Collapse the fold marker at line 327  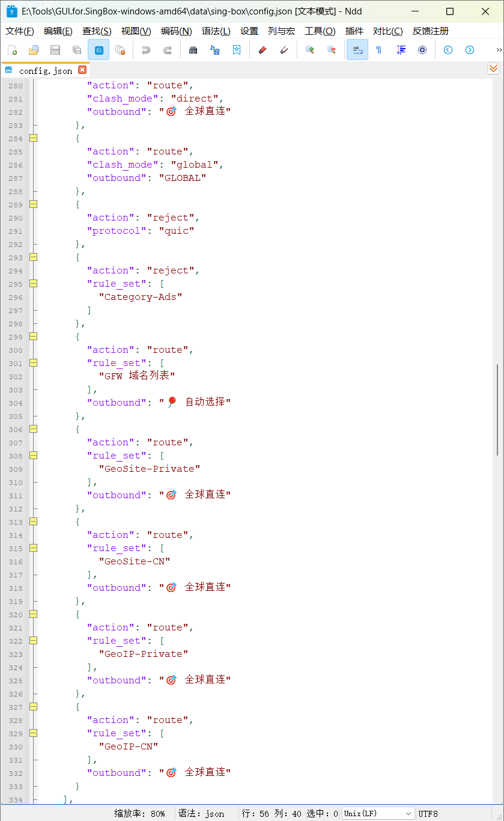point(34,707)
